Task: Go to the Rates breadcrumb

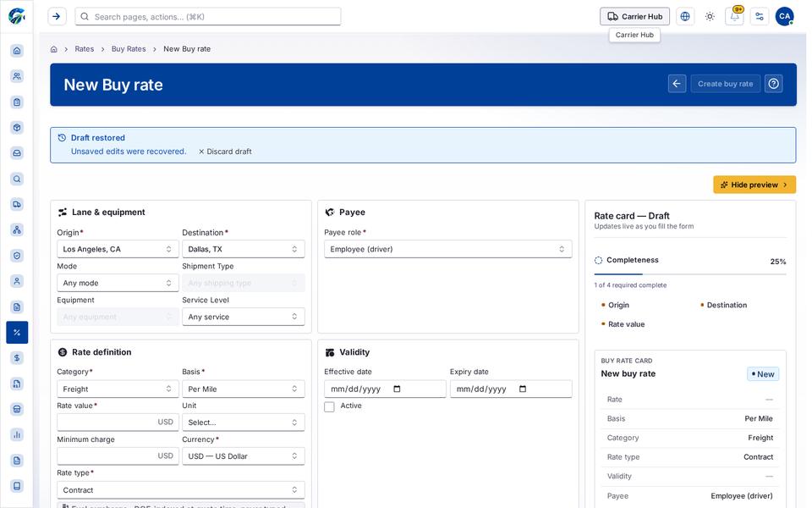Action: tap(85, 49)
